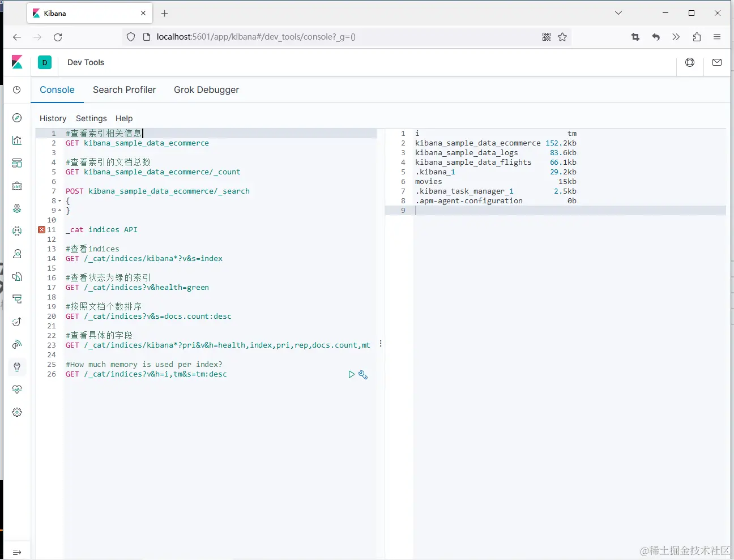Click the QR code icon in address bar
This screenshot has height=560, width=734.
pos(547,37)
